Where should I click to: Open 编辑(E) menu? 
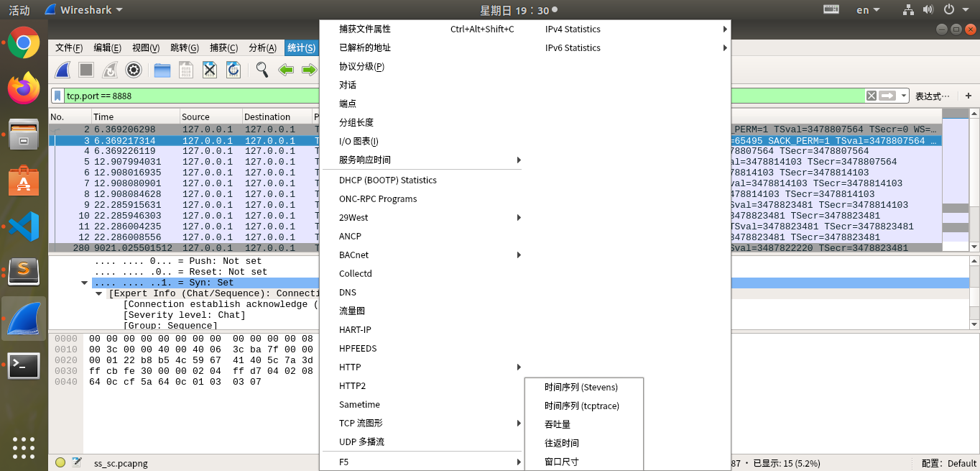tap(107, 48)
